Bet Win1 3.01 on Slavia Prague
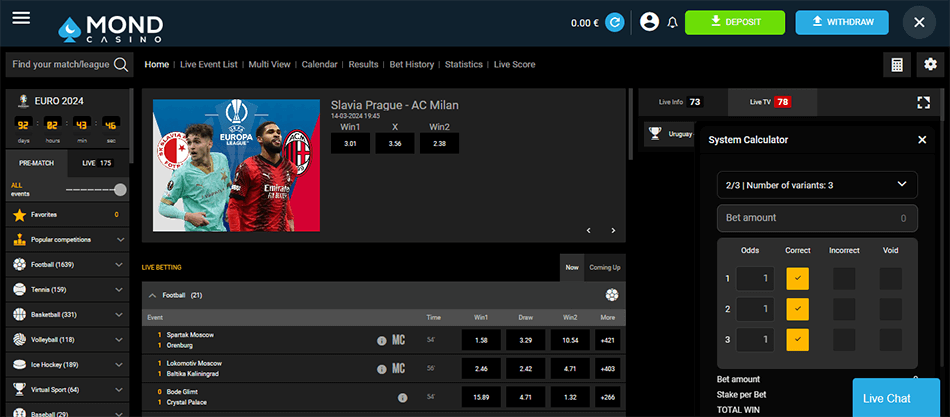 tap(350, 143)
